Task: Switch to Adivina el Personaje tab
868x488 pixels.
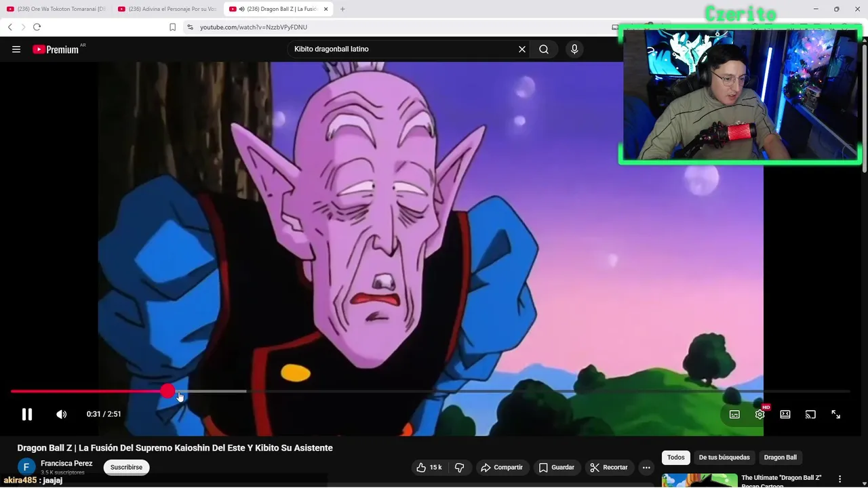Action: coord(167,9)
